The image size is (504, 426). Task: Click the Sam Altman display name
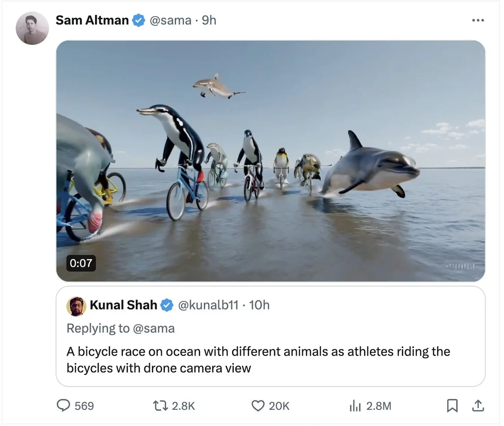92,20
